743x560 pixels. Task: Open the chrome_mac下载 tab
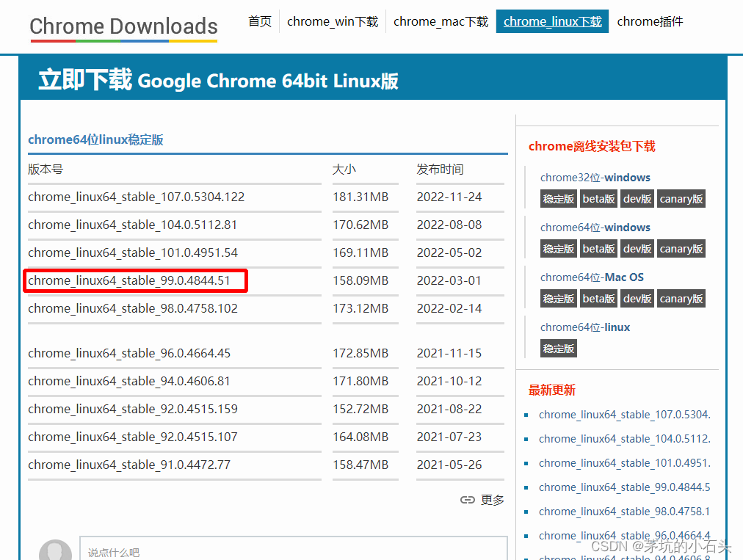tap(441, 21)
